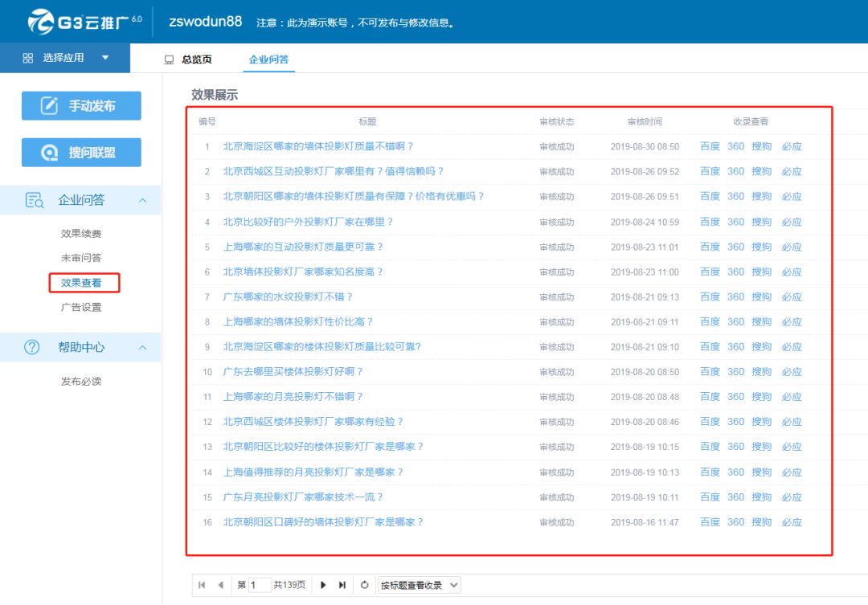This screenshot has height=605, width=868.
Task: Select the 企业问答 tab
Action: (268, 59)
